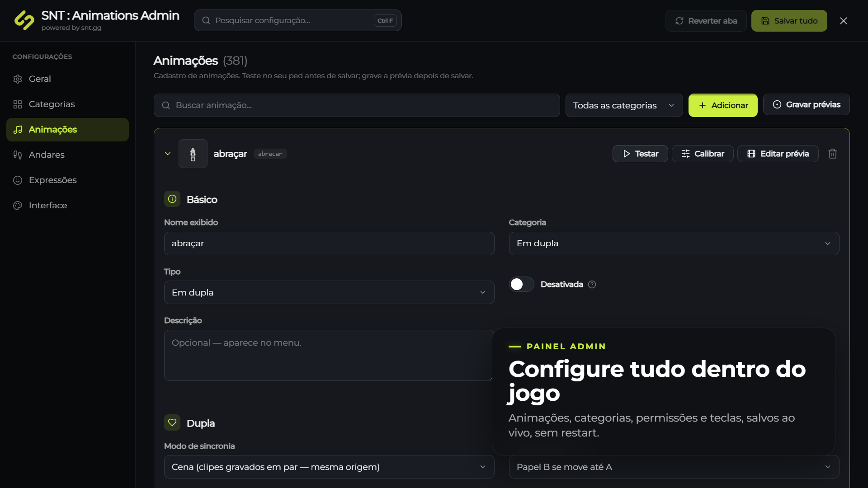Click the Dupla heart icon

172,422
